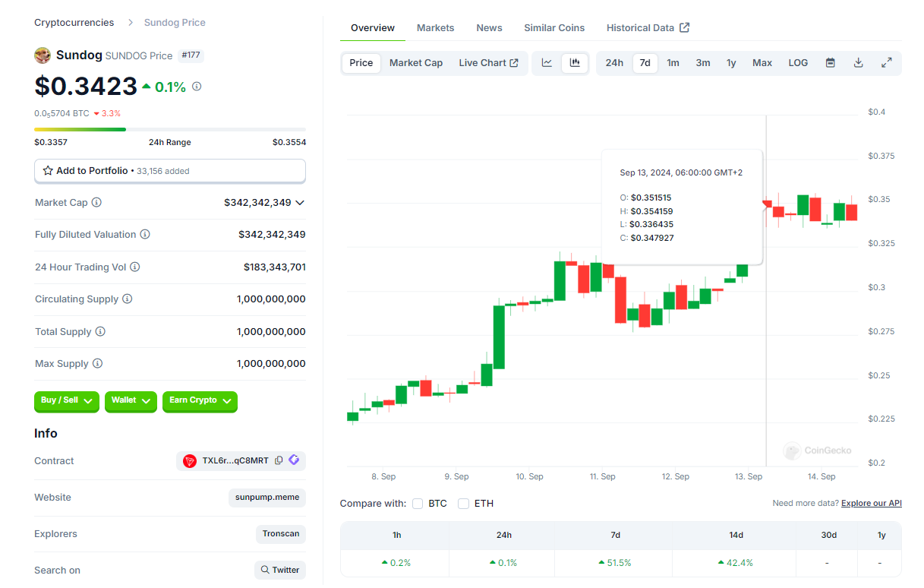Toggle the LOG scale option
This screenshot has height=588, width=924.
798,63
